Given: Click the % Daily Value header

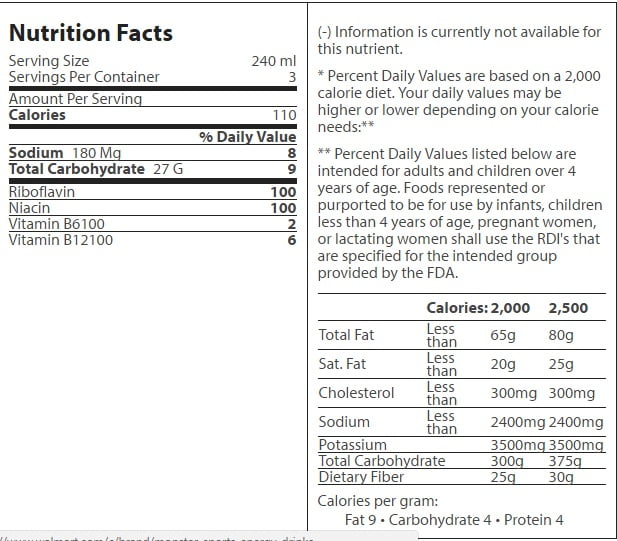Looking at the screenshot, I should click(x=247, y=137).
